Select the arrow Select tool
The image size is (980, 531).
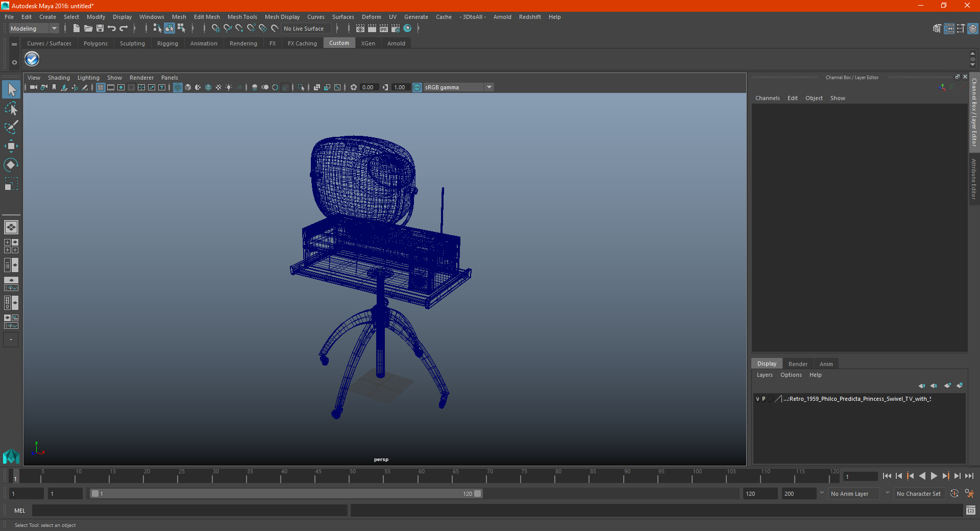[11, 89]
